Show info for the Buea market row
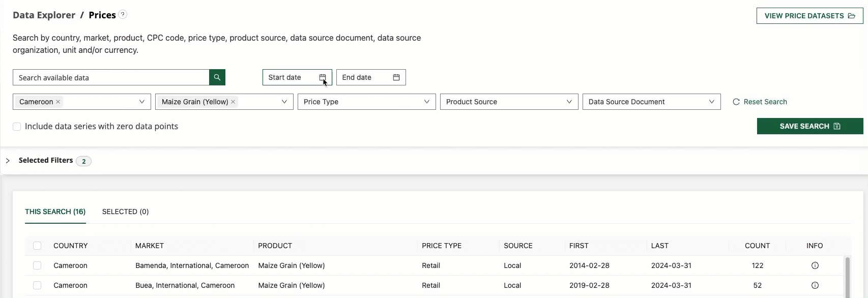868x298 pixels. click(x=815, y=285)
